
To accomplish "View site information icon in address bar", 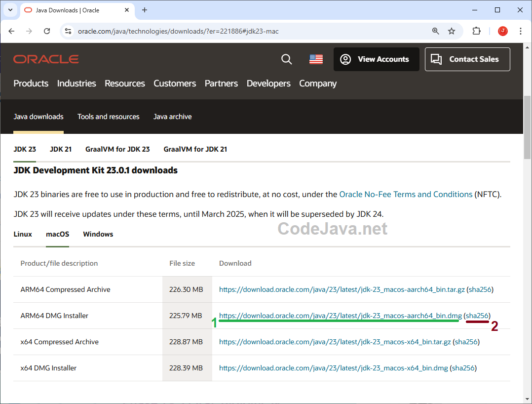I will (68, 31).
